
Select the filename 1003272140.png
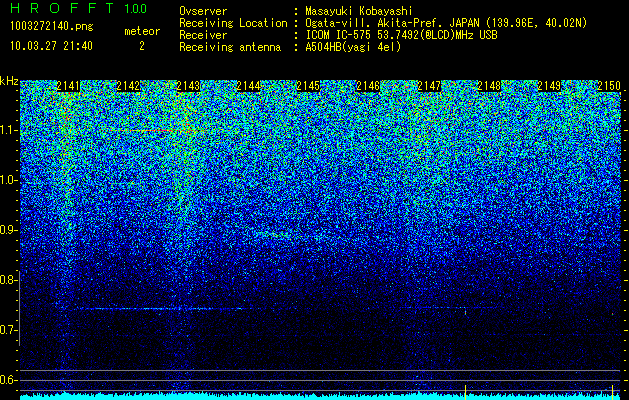(x=52, y=26)
